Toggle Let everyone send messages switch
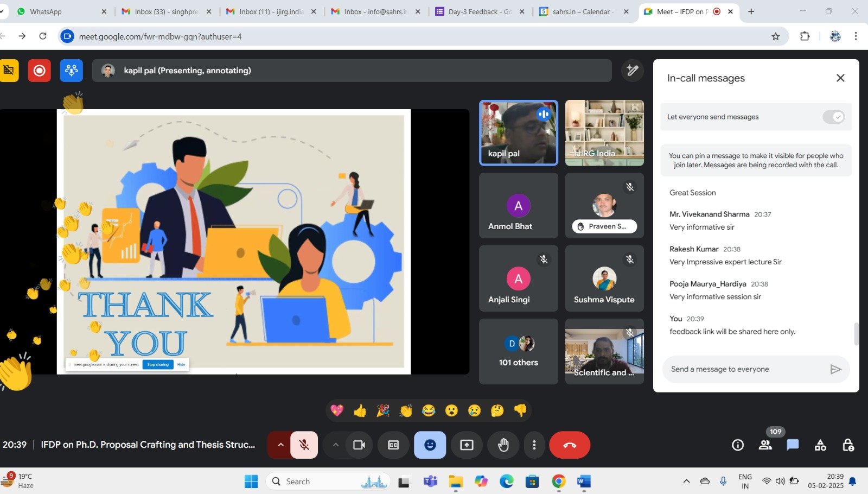The height and width of the screenshot is (494, 868). pyautogui.click(x=833, y=117)
